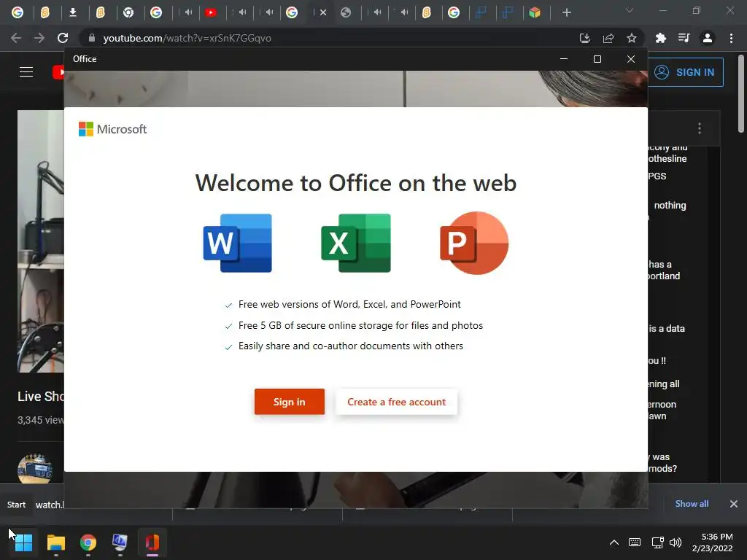Viewport: 747px width, 560px height.
Task: Click the Microsoft logo in Office window
Action: pyautogui.click(x=112, y=129)
